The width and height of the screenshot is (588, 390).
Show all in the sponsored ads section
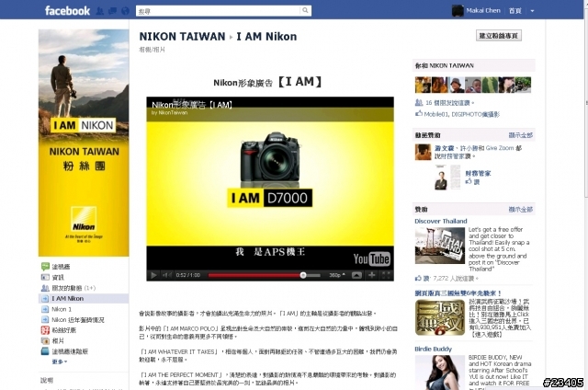(x=521, y=210)
